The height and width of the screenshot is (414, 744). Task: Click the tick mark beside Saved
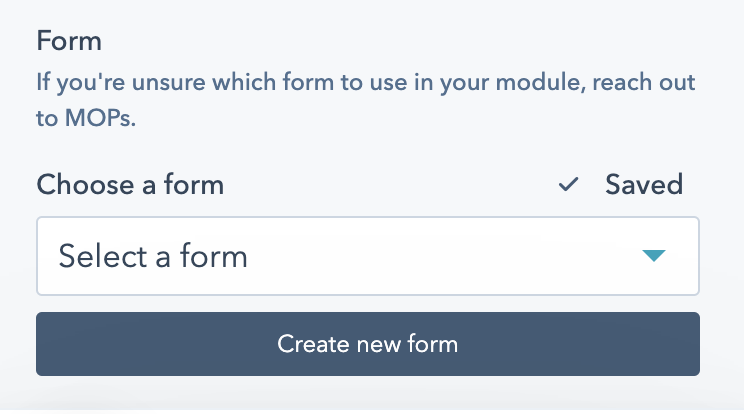coord(569,185)
